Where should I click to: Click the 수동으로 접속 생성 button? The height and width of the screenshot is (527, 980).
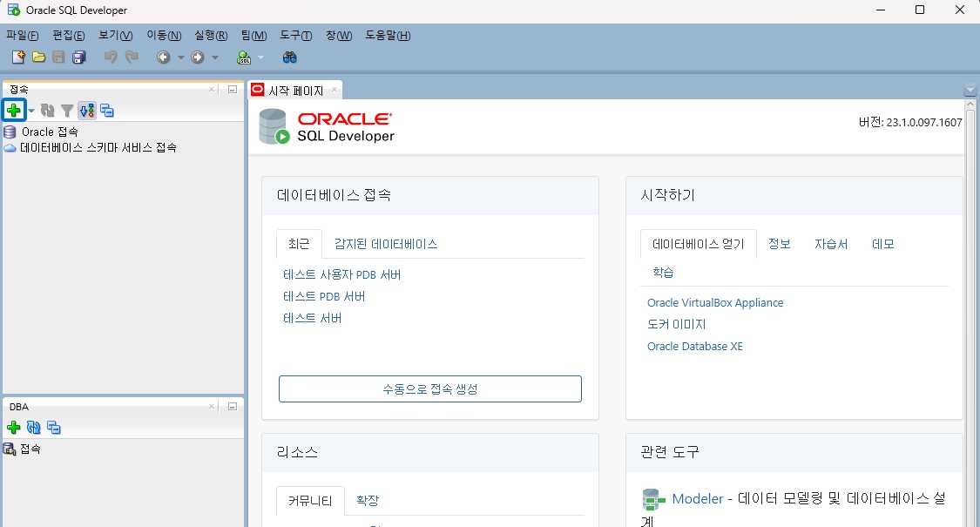(x=430, y=388)
